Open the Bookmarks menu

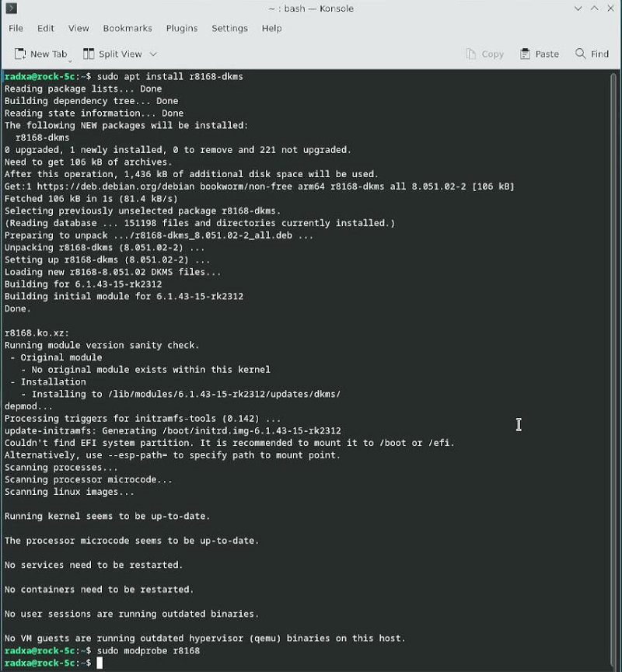coord(128,28)
